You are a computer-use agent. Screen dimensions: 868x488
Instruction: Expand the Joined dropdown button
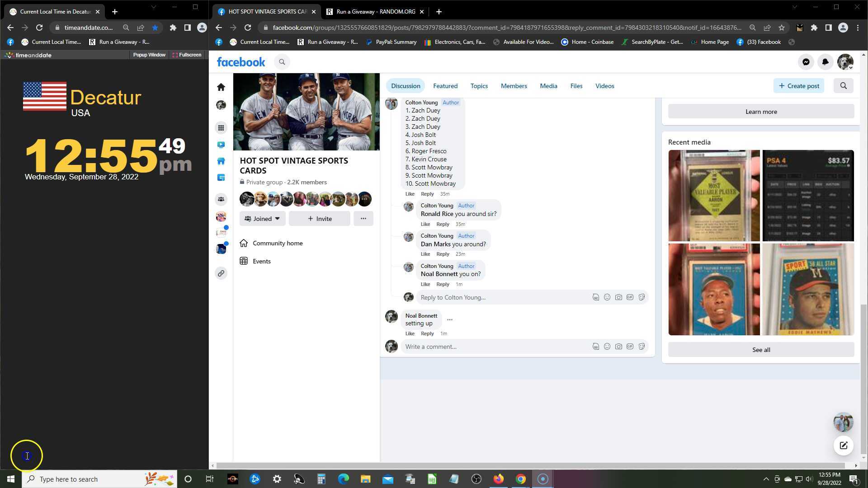[x=262, y=219]
